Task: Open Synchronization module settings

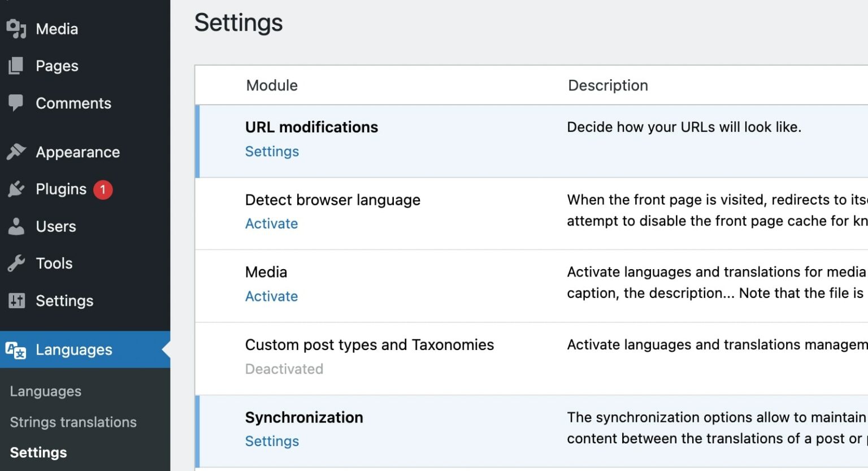Action: click(272, 441)
